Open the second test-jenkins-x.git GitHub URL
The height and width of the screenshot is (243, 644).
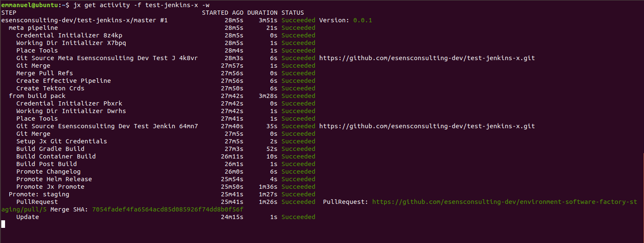pyautogui.click(x=427, y=126)
